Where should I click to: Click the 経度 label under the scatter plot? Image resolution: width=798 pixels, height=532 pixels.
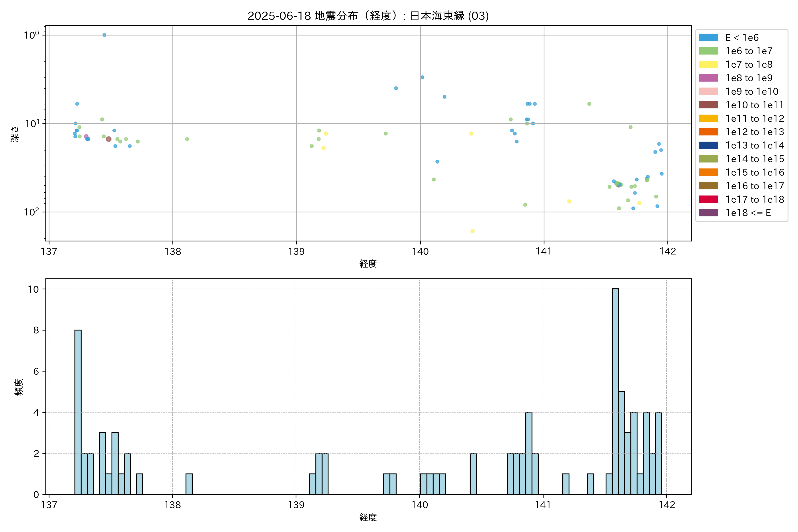[368, 264]
